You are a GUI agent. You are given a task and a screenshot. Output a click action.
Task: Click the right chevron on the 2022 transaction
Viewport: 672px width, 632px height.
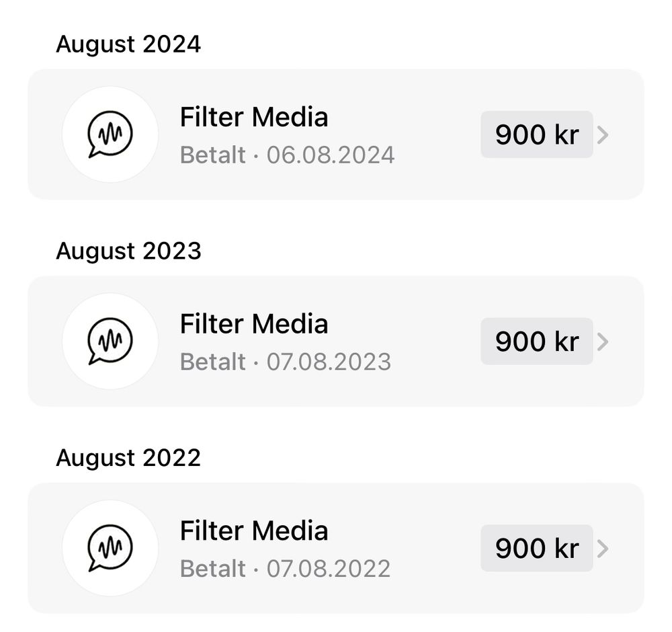tap(604, 549)
